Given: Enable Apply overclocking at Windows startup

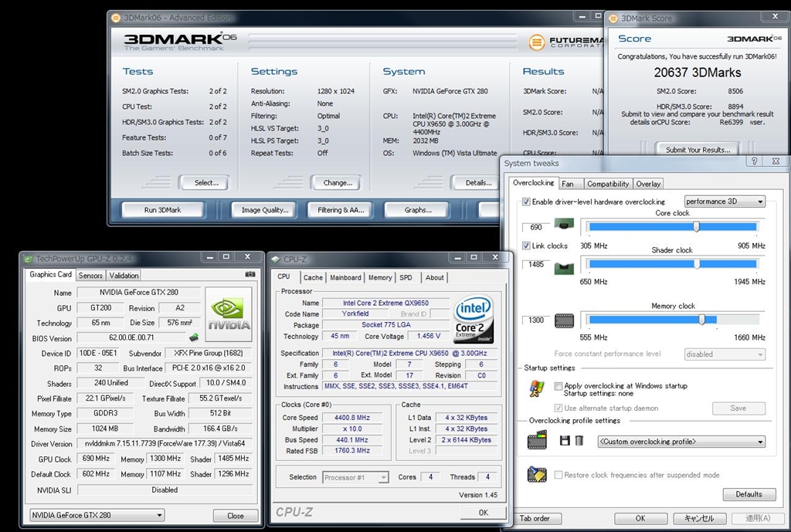Looking at the screenshot, I should point(558,385).
